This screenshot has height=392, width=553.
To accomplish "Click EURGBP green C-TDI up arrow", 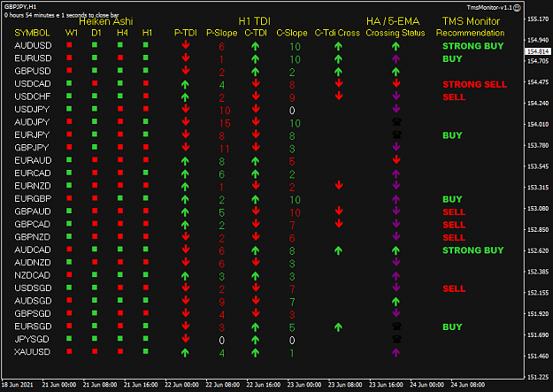I will tap(256, 199).
